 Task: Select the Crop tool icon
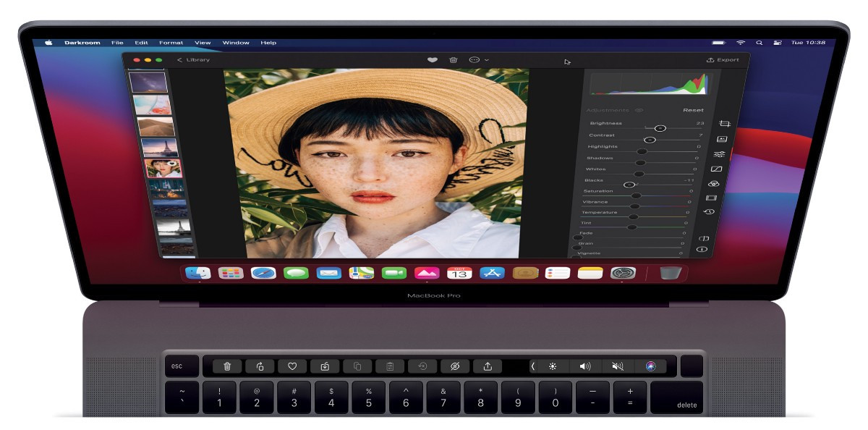(724, 124)
